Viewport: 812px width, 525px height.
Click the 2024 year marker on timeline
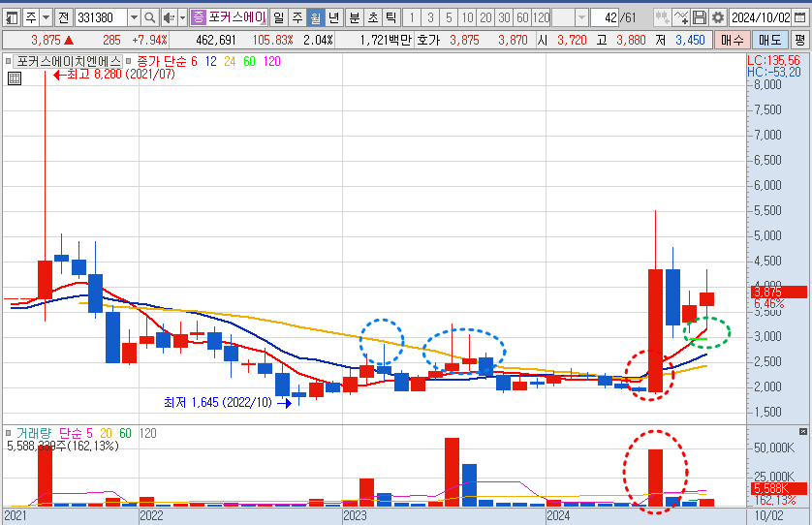(558, 515)
